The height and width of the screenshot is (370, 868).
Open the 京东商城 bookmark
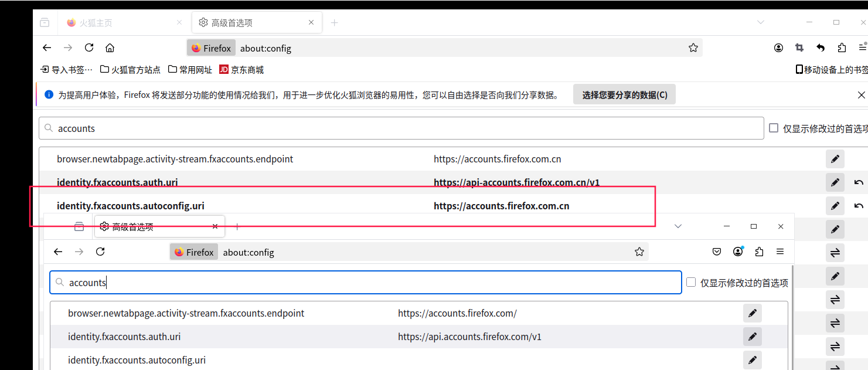tap(241, 70)
